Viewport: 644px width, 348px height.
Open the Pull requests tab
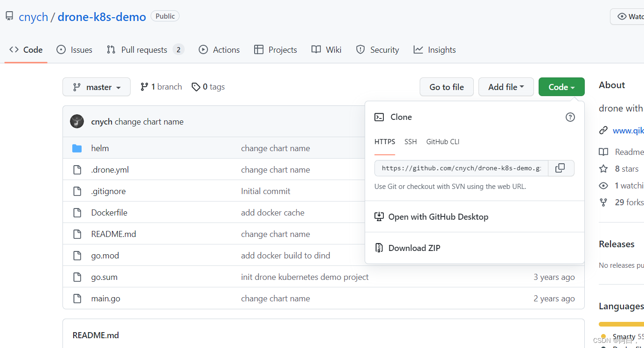[145, 50]
